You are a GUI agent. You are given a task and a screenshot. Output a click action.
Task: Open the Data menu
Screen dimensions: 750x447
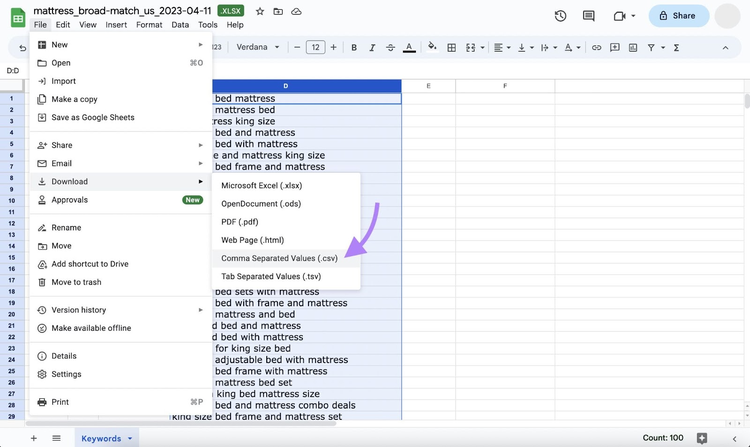tap(180, 25)
